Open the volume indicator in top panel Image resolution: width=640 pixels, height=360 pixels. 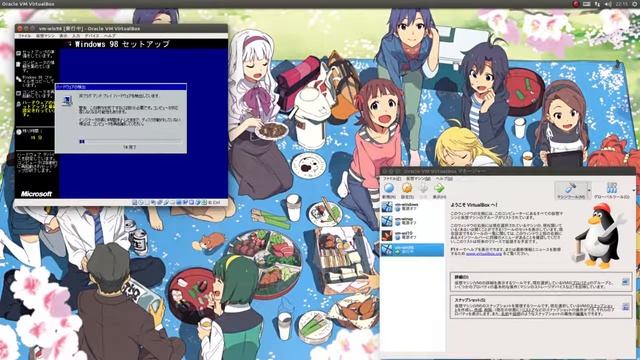click(608, 4)
